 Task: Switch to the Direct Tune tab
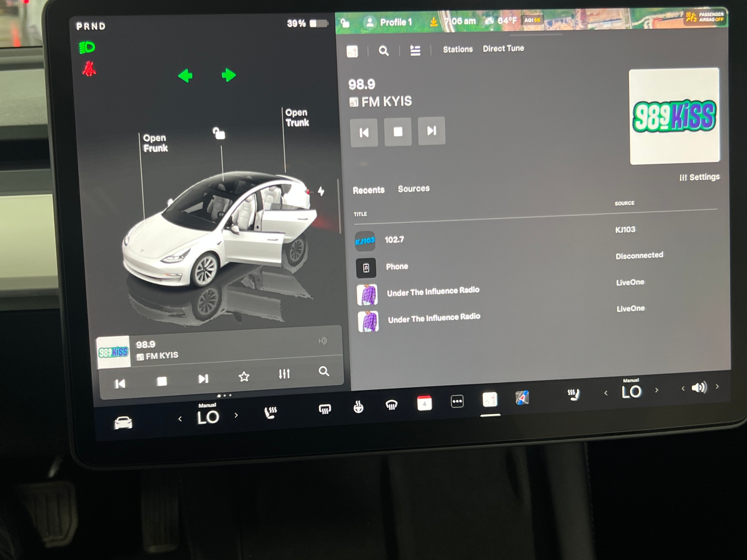503,48
